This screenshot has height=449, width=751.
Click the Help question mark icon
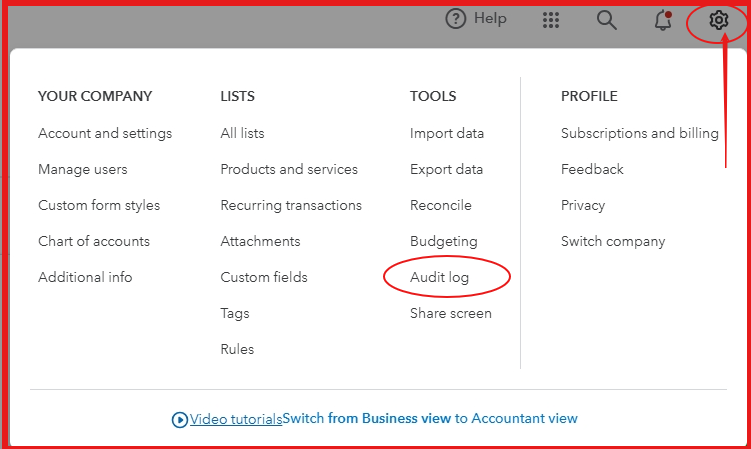456,19
